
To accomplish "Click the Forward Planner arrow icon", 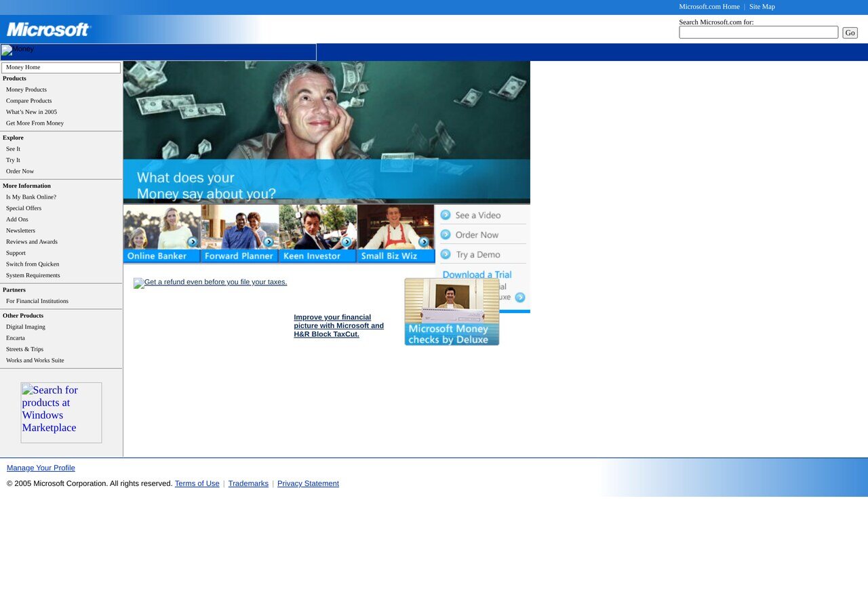I will click(269, 242).
